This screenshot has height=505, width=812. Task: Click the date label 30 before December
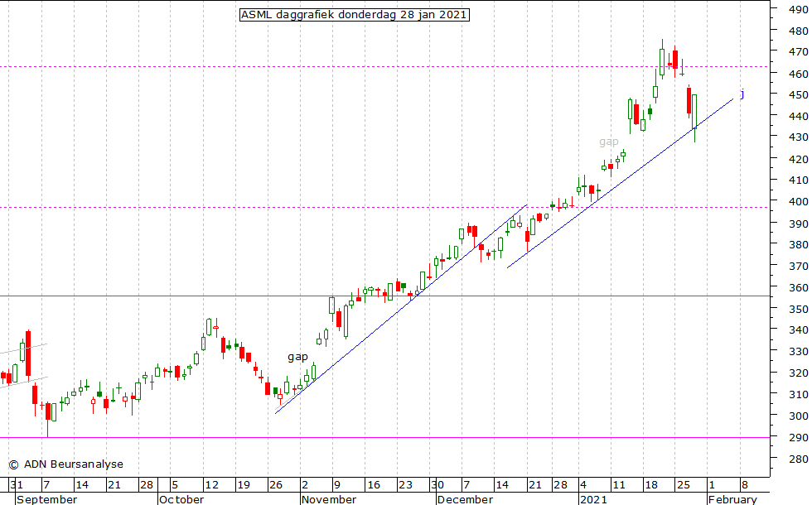438,485
